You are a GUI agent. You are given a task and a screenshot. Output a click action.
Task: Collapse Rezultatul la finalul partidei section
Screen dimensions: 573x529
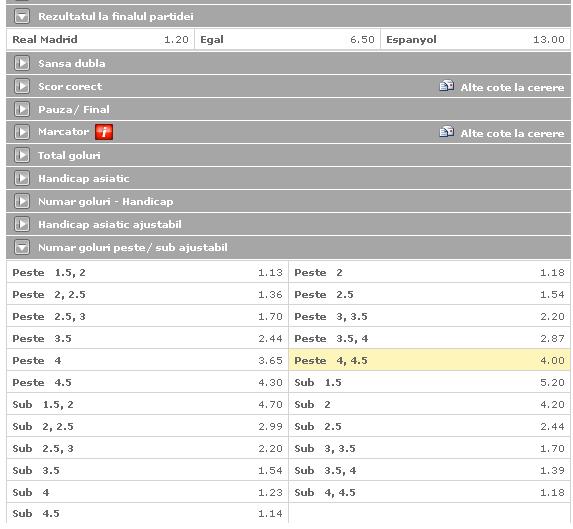pos(22,16)
